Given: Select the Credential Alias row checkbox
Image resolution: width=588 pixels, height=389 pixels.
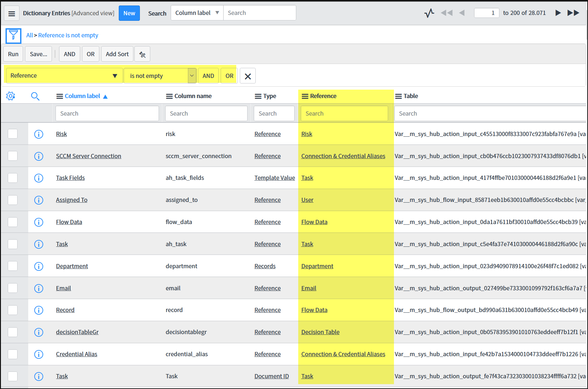Looking at the screenshot, I should (13, 354).
